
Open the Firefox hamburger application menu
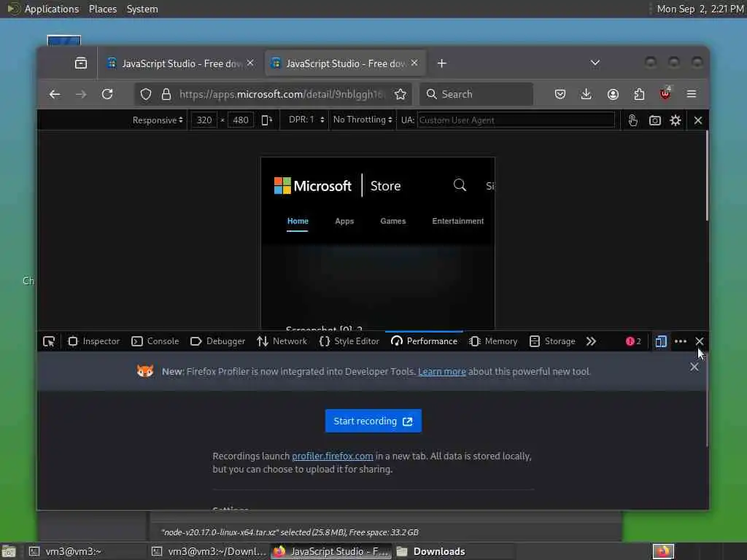[692, 94]
